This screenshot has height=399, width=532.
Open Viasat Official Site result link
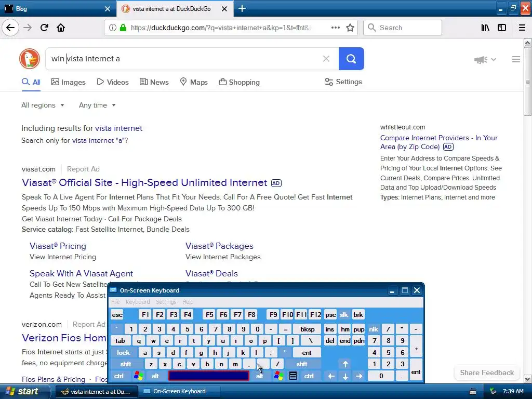144,182
